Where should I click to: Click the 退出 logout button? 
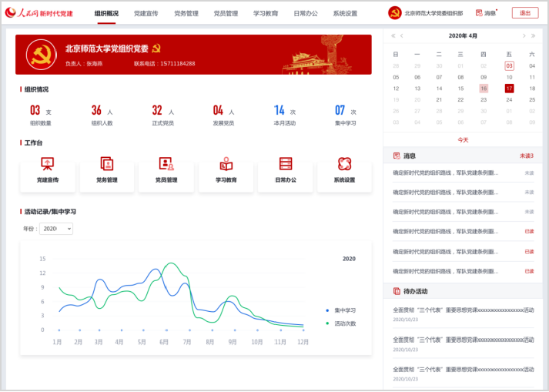pyautogui.click(x=525, y=13)
